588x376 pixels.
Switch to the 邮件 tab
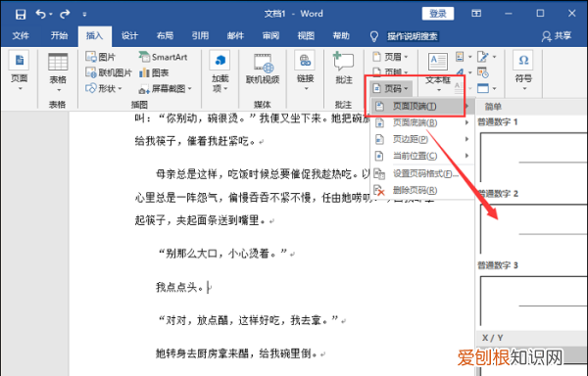coord(235,35)
